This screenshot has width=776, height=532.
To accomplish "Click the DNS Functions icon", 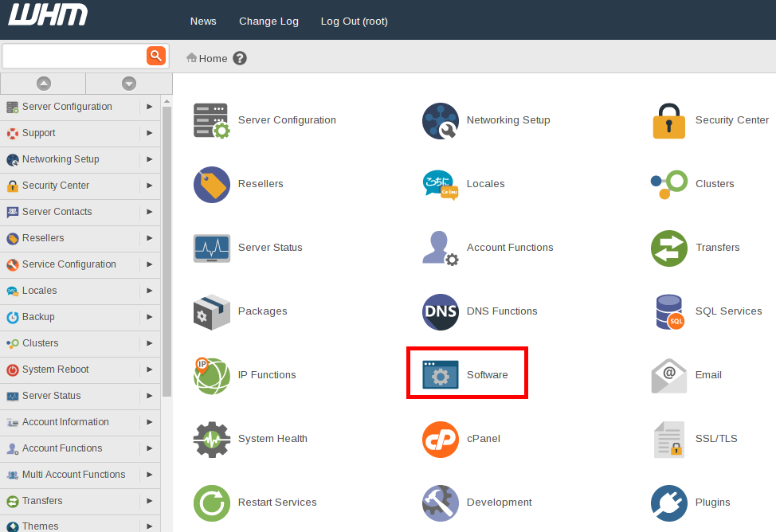I will pos(441,311).
